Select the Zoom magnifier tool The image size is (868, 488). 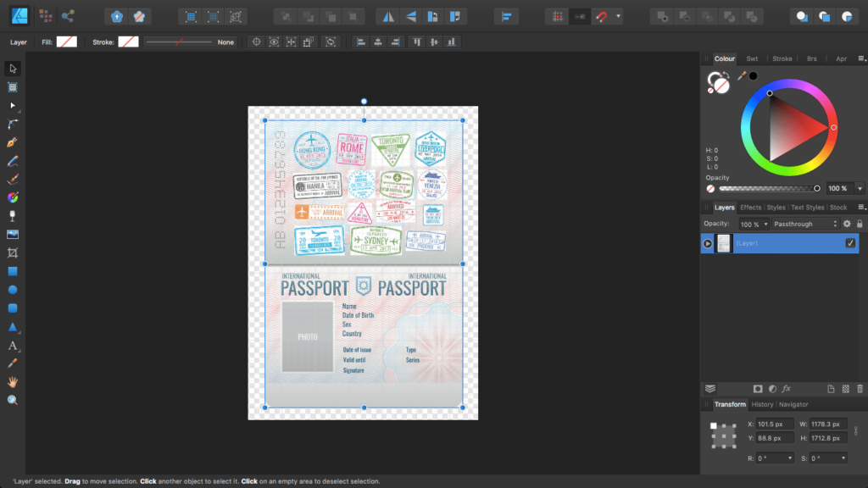(13, 400)
